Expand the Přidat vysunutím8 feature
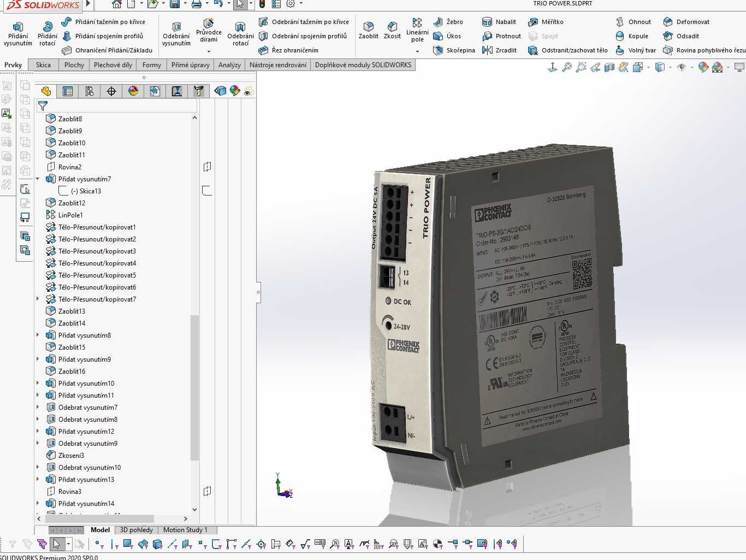Screen dimensions: 746x560 coord(38,335)
